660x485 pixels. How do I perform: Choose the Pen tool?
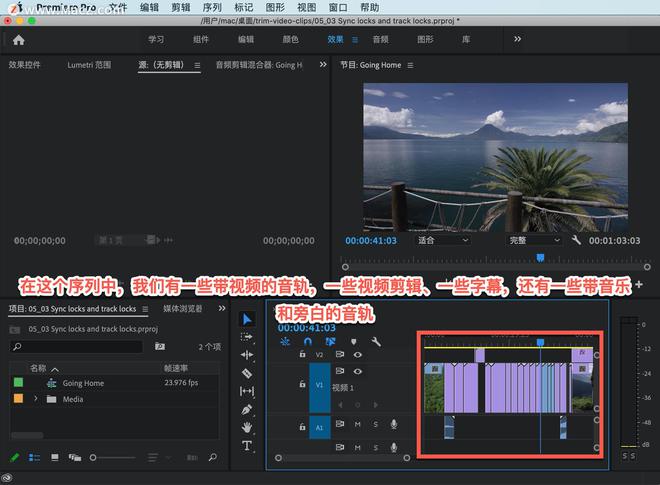(247, 409)
